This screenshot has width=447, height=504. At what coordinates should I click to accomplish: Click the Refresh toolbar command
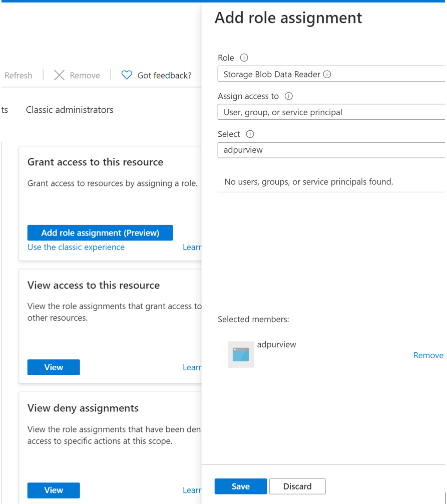(19, 76)
